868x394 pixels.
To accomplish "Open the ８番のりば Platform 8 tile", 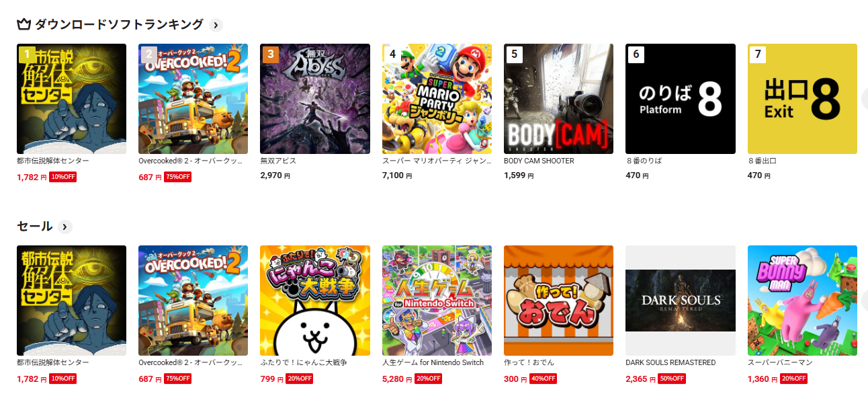I will pyautogui.click(x=681, y=99).
